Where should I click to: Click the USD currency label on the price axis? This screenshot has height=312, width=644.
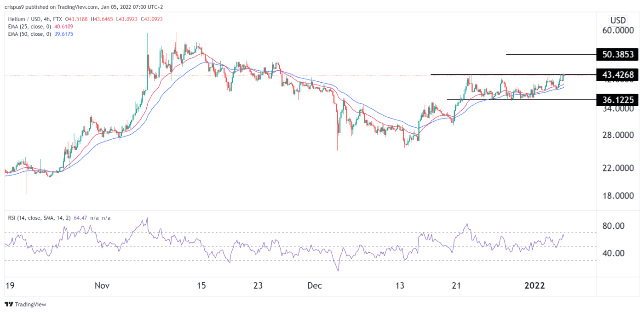[x=617, y=20]
